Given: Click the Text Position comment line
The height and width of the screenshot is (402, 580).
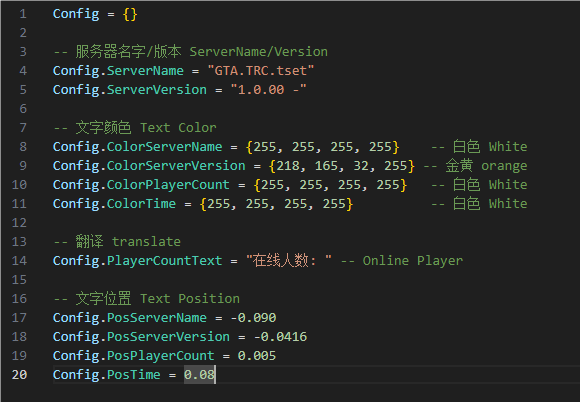Looking at the screenshot, I should 146,298.
